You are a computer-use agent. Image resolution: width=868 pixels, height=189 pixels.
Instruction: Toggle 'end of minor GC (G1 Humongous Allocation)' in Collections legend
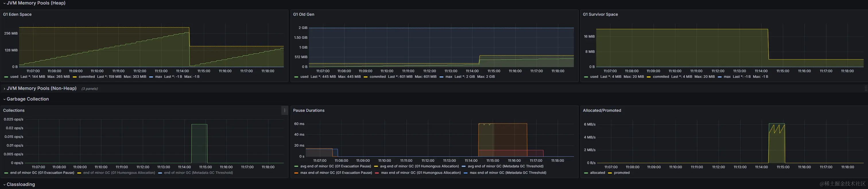click(x=119, y=173)
